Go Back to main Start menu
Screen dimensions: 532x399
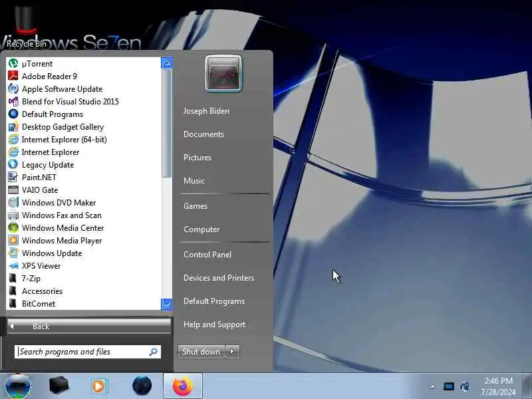pos(89,327)
